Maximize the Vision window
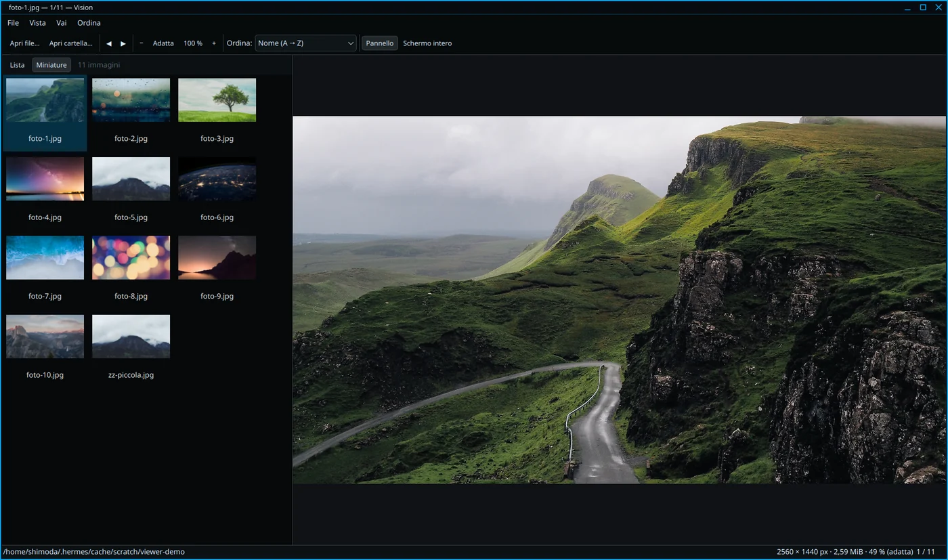The image size is (948, 560). pyautogui.click(x=922, y=7)
